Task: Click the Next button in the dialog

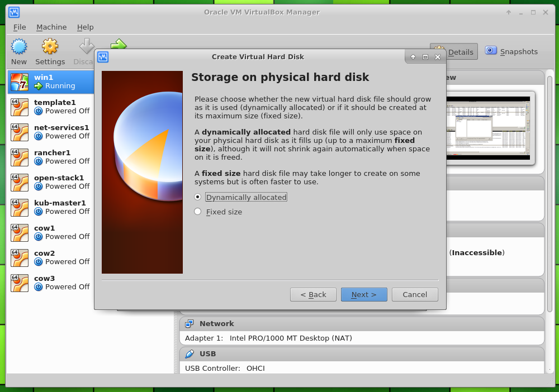Action: [x=364, y=294]
